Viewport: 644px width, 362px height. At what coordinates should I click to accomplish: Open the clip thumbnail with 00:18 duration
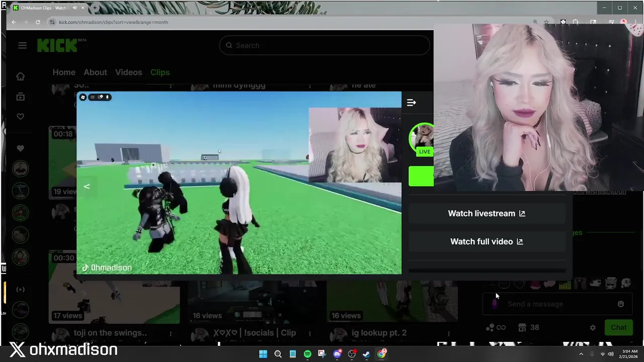pyautogui.click(x=63, y=162)
